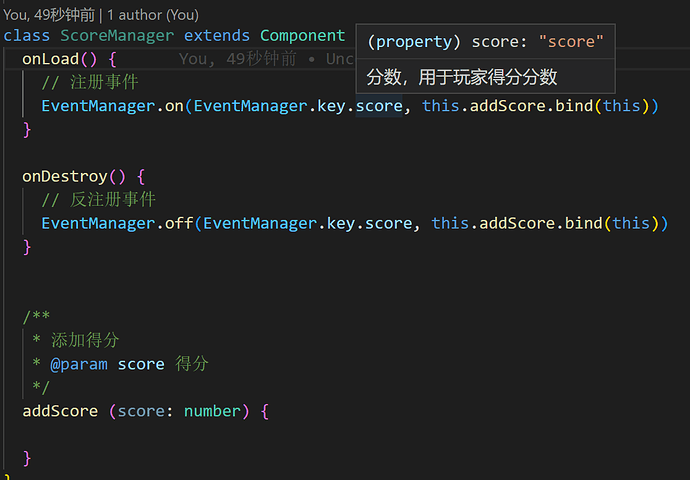The width and height of the screenshot is (690, 480).
Task: Click the number type annotation
Action: (212, 411)
